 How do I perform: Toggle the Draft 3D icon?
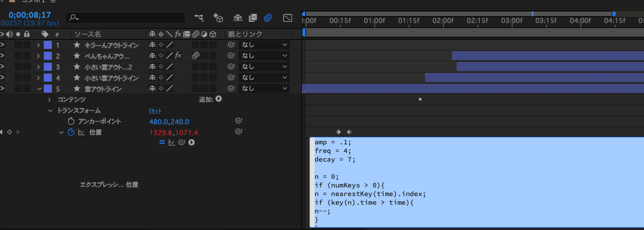point(218,18)
